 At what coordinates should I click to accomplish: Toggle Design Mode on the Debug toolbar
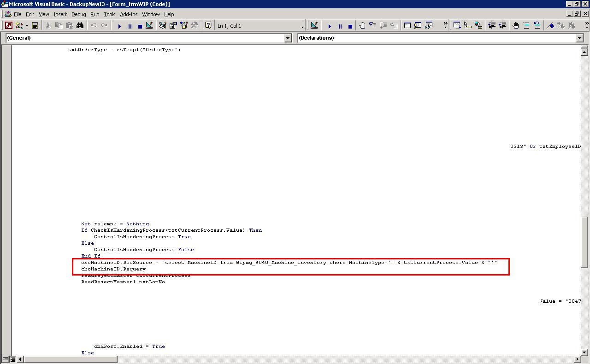pyautogui.click(x=314, y=26)
